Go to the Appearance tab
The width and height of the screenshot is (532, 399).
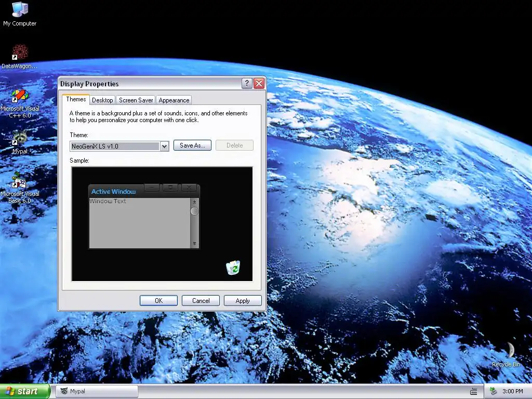click(x=174, y=100)
